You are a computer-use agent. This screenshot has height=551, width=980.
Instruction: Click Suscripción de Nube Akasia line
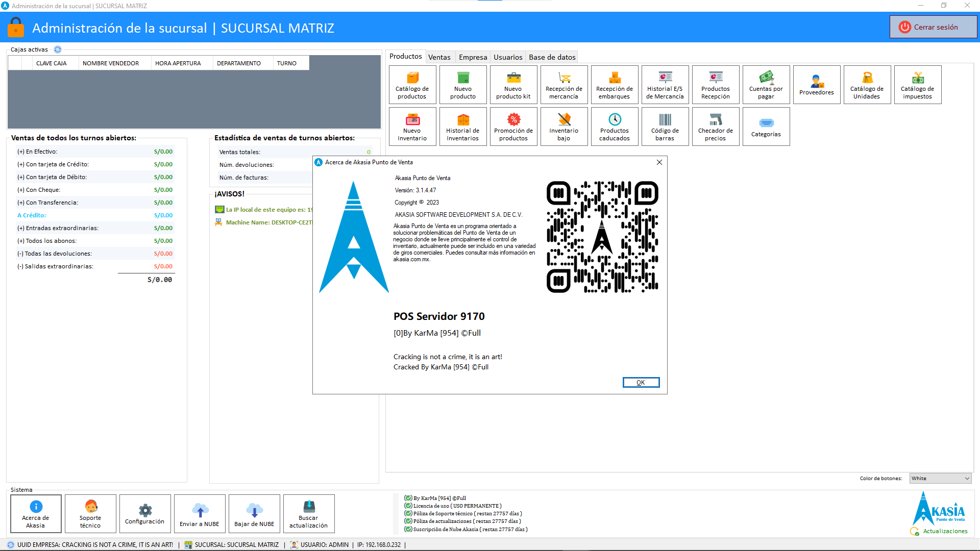tap(466, 530)
